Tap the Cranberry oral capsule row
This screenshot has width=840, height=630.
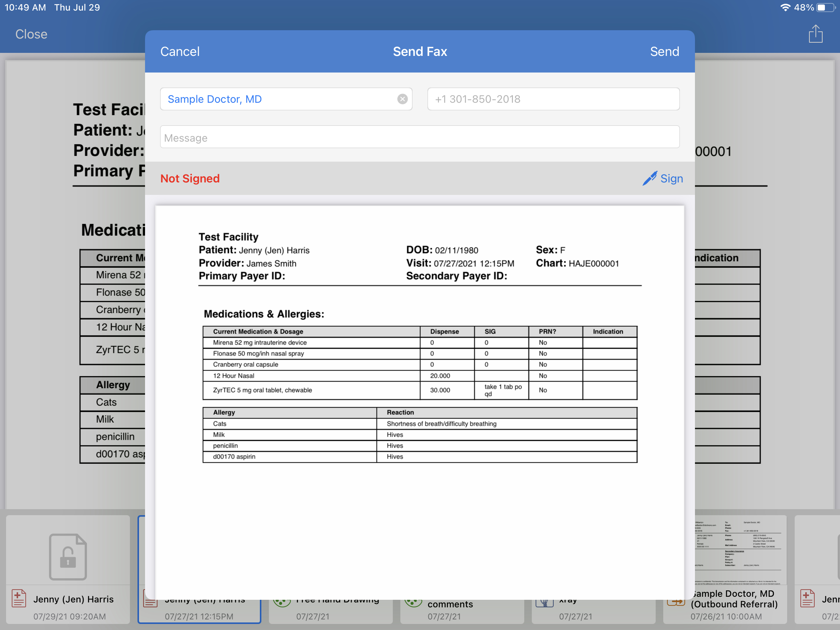420,364
